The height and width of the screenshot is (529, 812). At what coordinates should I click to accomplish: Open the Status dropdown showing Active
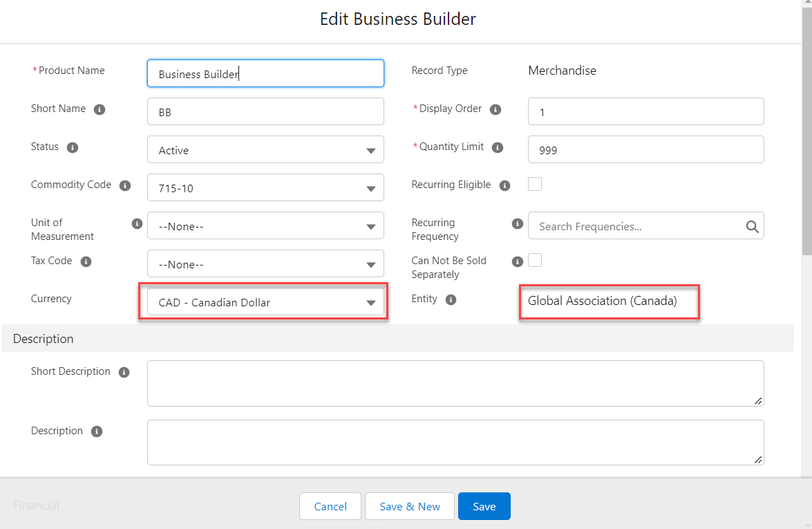(265, 150)
